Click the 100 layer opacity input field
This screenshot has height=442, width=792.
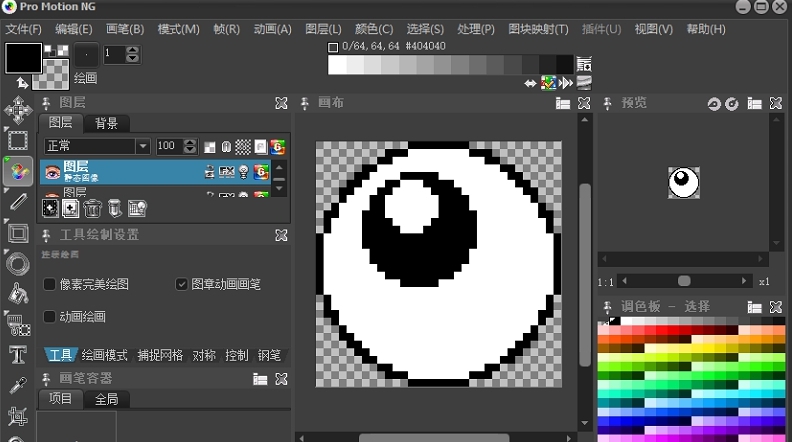click(x=169, y=146)
